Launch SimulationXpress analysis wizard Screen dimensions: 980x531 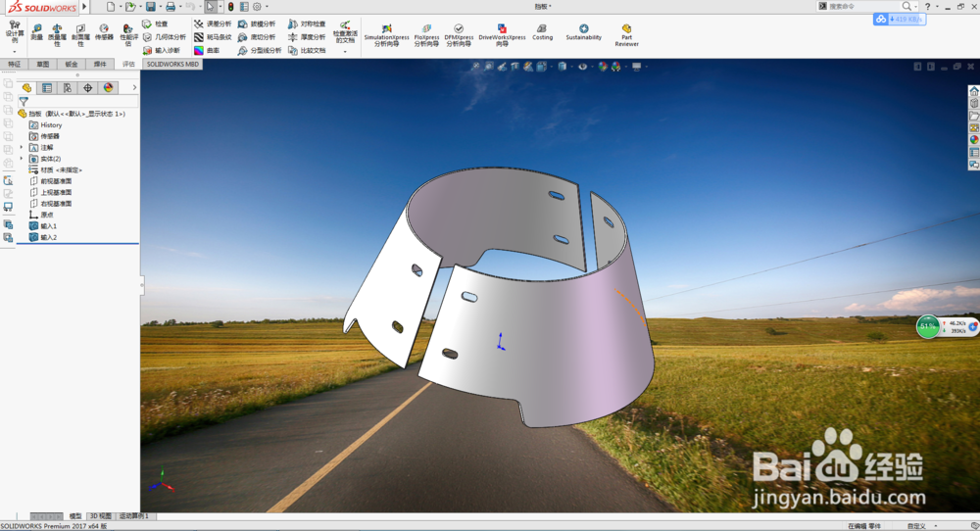tap(386, 35)
